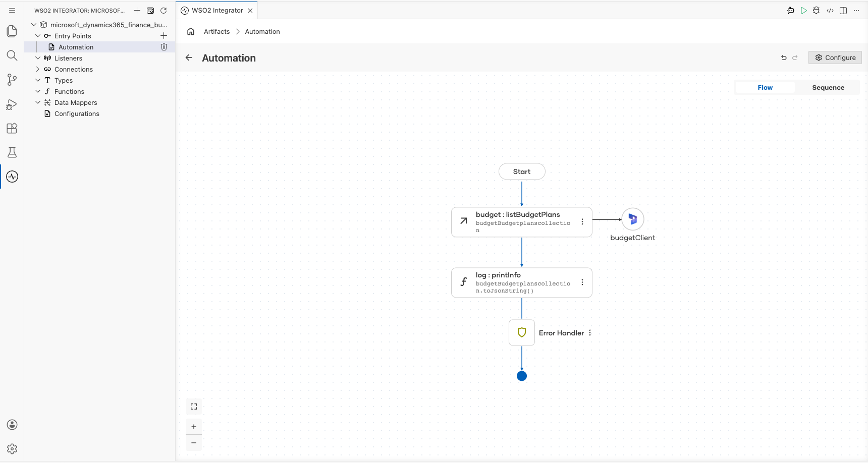
Task: Zoom out of the flow diagram
Action: pyautogui.click(x=194, y=443)
